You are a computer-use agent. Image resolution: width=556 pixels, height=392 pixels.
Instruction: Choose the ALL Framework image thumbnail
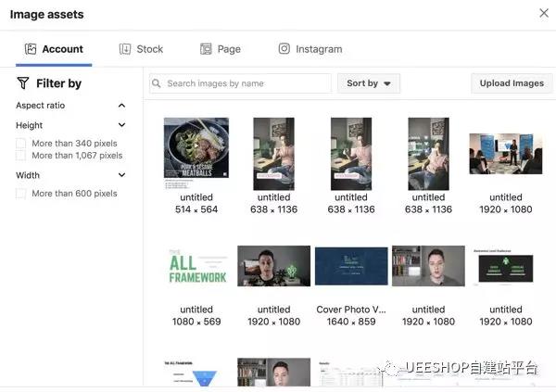click(196, 268)
